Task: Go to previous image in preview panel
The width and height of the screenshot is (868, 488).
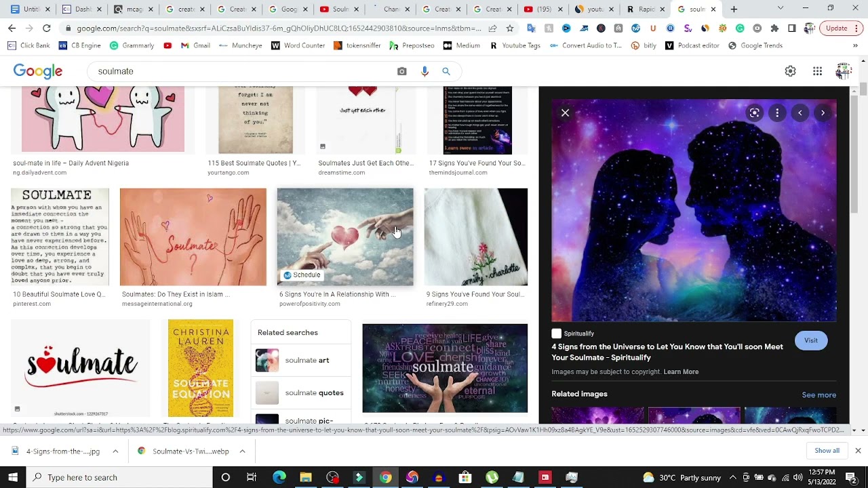Action: [x=800, y=113]
